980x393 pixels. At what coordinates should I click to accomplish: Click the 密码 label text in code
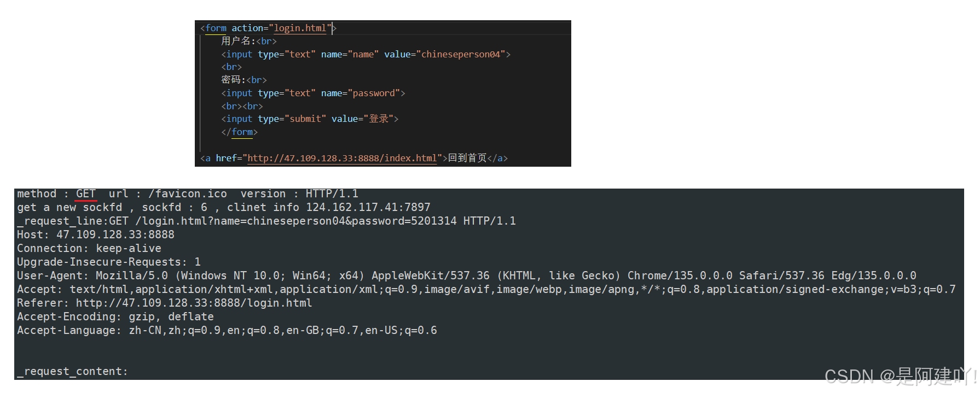click(x=231, y=80)
